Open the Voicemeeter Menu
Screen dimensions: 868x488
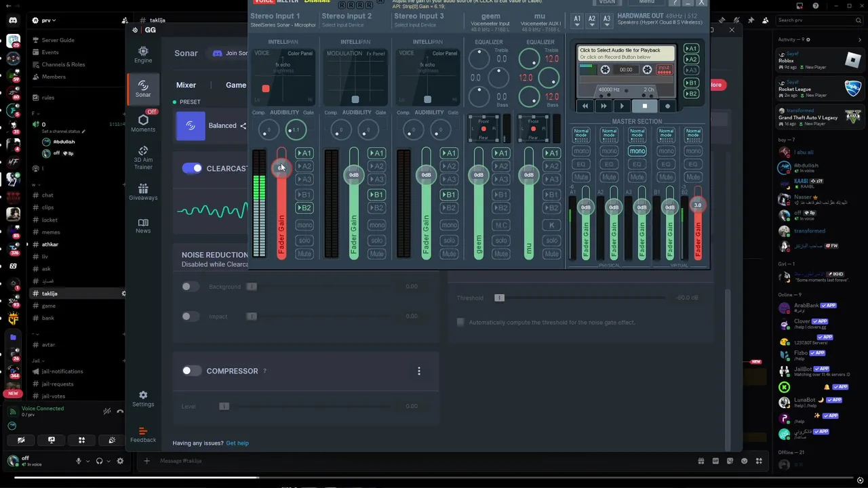646,2
